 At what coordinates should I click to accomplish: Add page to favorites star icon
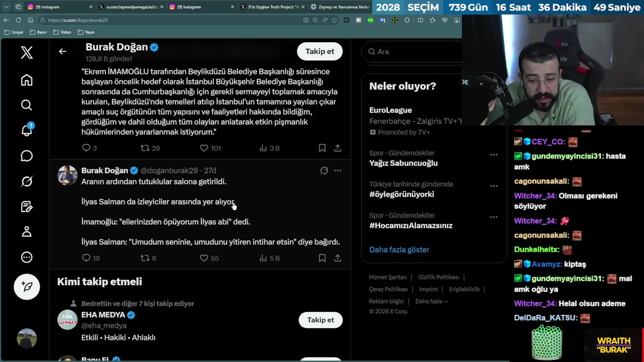[x=334, y=20]
